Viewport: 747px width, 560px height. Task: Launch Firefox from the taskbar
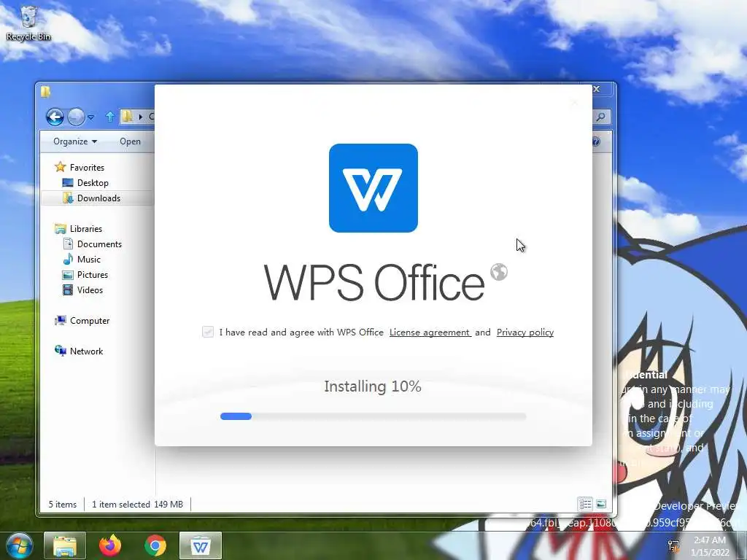tap(110, 545)
